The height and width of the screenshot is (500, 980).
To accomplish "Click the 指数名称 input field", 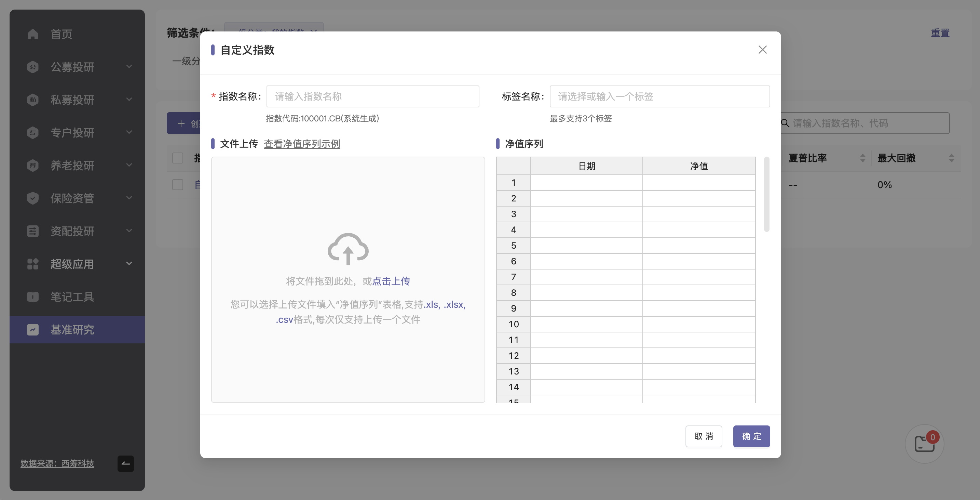I will pos(372,96).
